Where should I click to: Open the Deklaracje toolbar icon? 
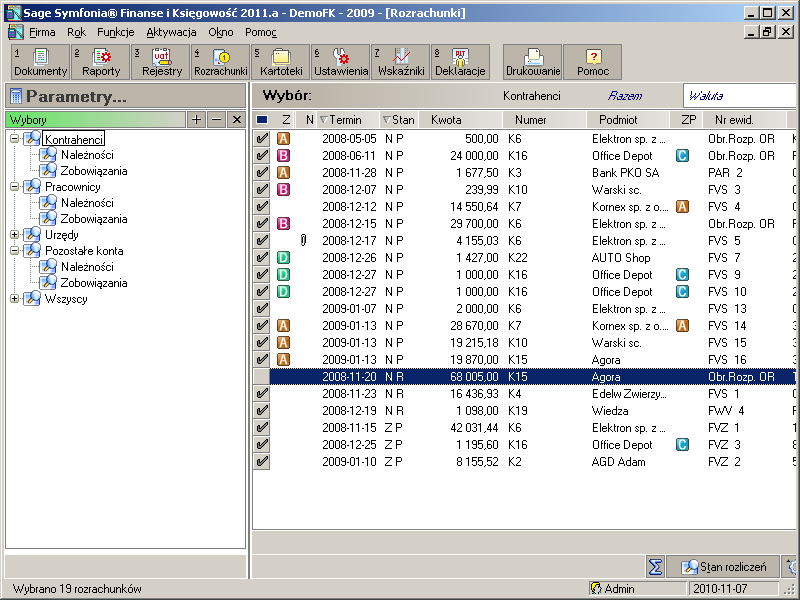tap(460, 62)
